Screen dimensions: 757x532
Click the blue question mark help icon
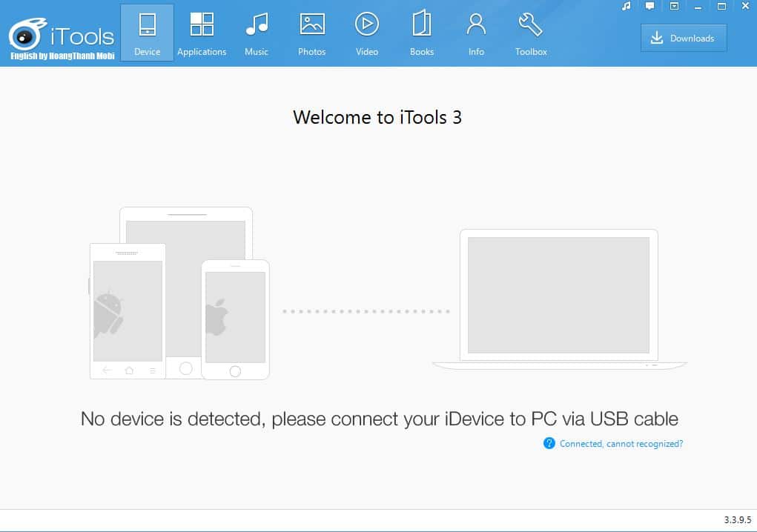549,443
